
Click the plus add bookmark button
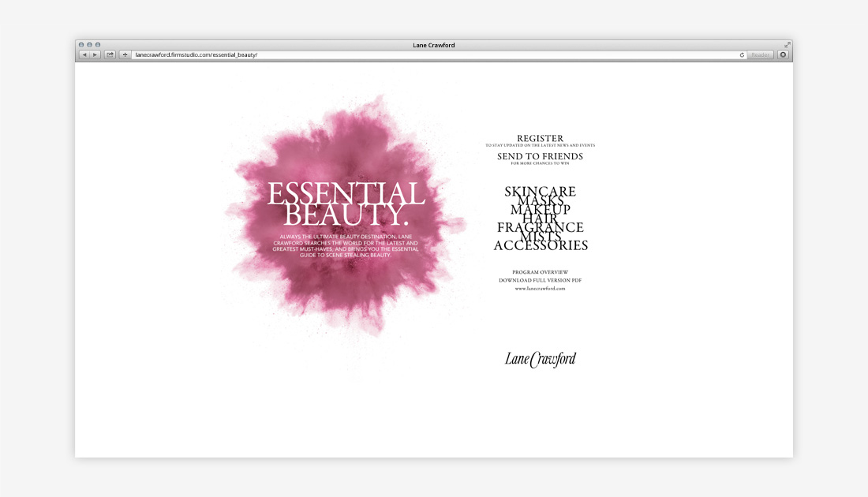125,55
